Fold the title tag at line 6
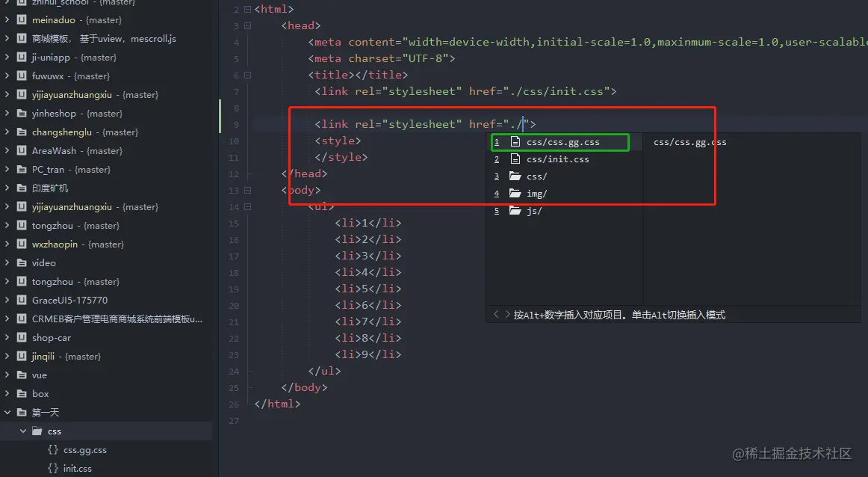 pos(247,75)
